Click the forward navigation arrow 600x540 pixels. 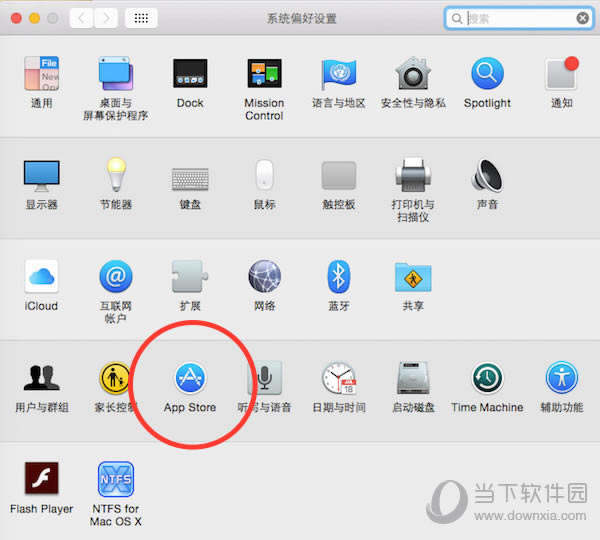[x=106, y=18]
